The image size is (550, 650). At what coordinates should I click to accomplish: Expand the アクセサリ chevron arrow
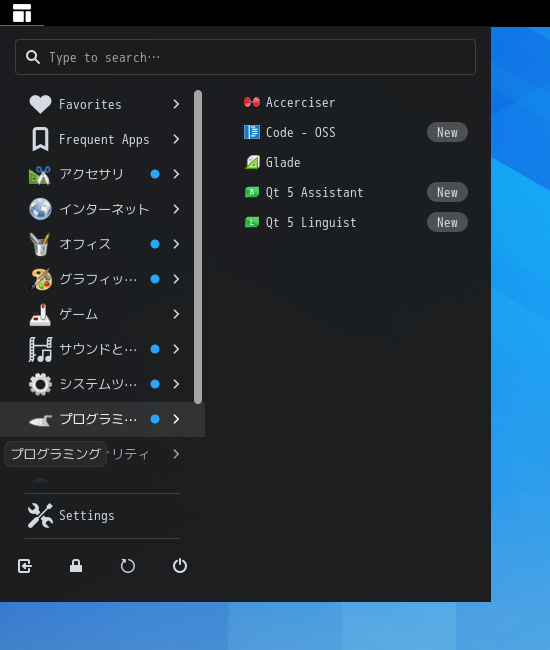point(176,174)
